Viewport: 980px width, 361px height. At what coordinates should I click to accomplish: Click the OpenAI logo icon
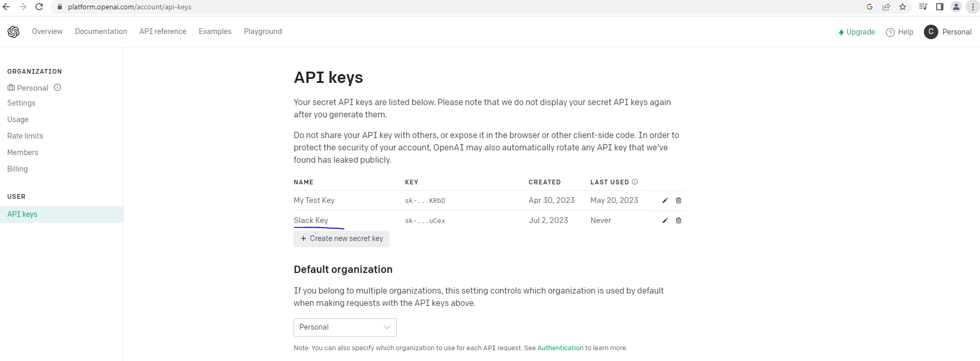[x=13, y=32]
